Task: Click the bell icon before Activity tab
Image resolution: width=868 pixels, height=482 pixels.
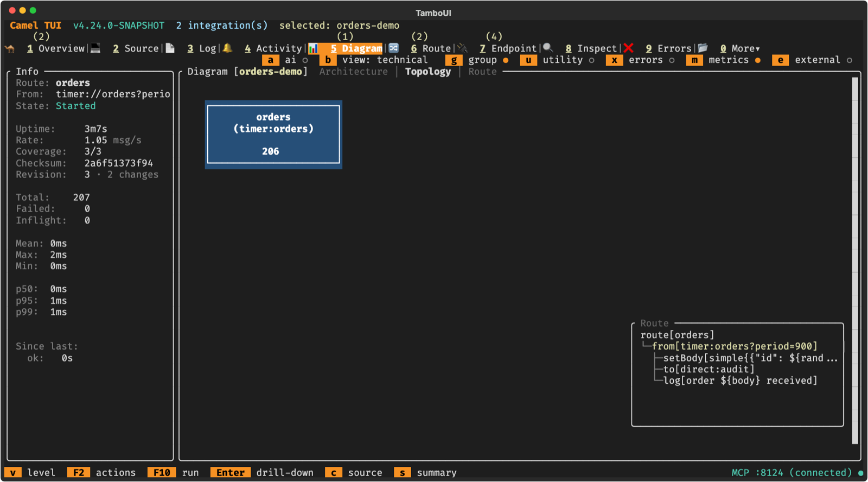Action: (227, 48)
